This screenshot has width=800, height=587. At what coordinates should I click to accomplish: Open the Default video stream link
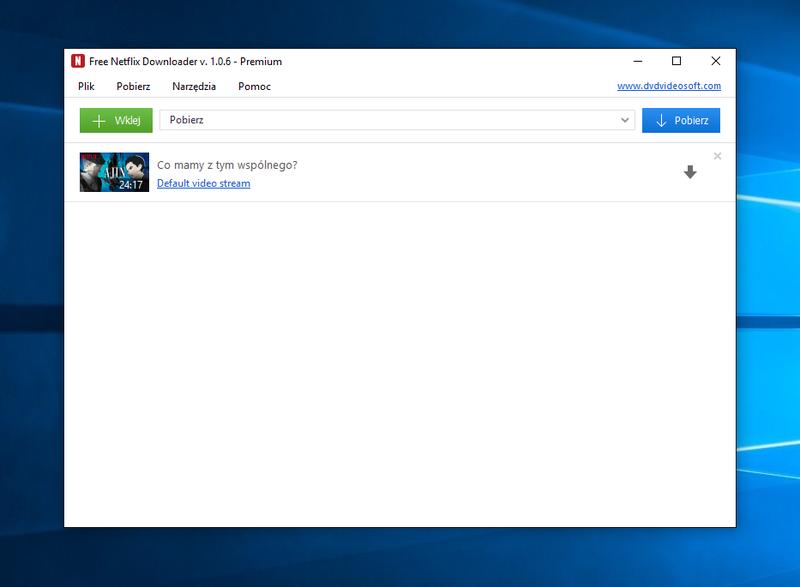point(203,184)
